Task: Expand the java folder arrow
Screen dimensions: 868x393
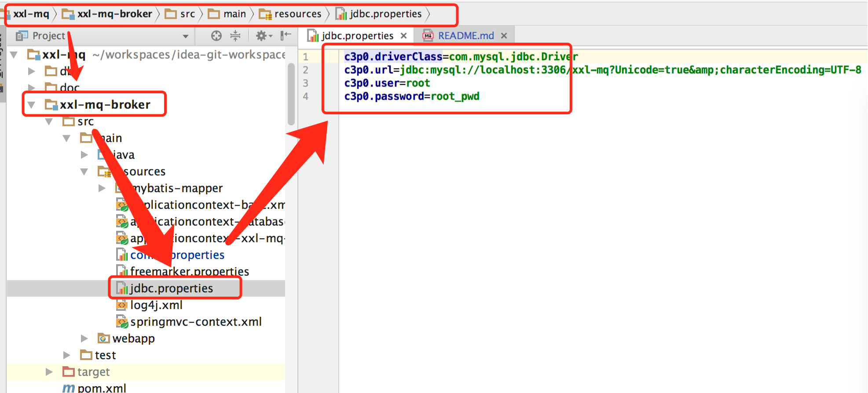Action: click(84, 155)
